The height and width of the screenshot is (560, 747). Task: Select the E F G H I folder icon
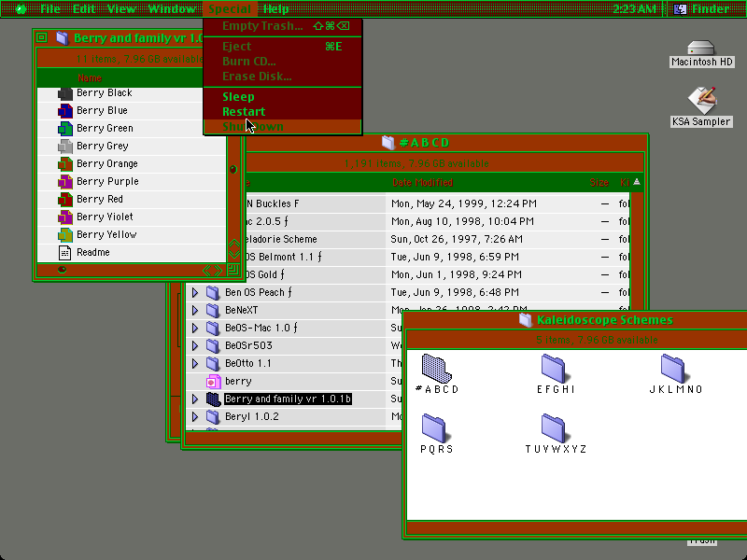tap(554, 369)
